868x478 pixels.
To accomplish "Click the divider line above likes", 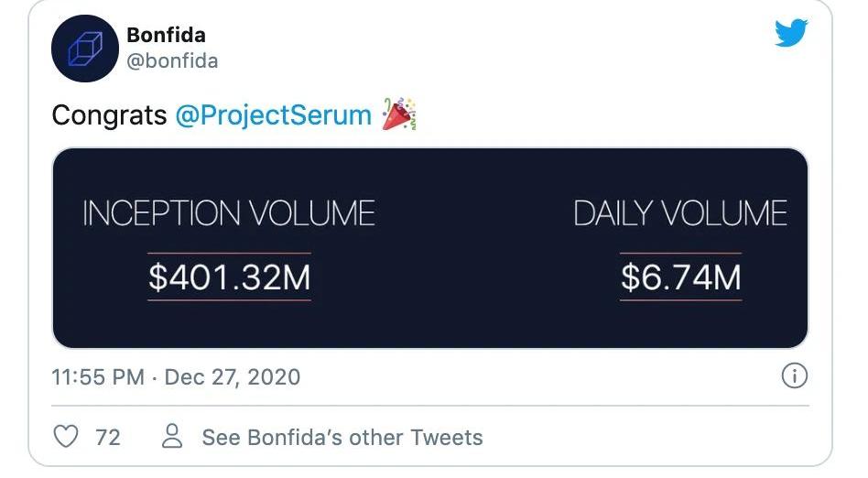I will click(x=430, y=406).
